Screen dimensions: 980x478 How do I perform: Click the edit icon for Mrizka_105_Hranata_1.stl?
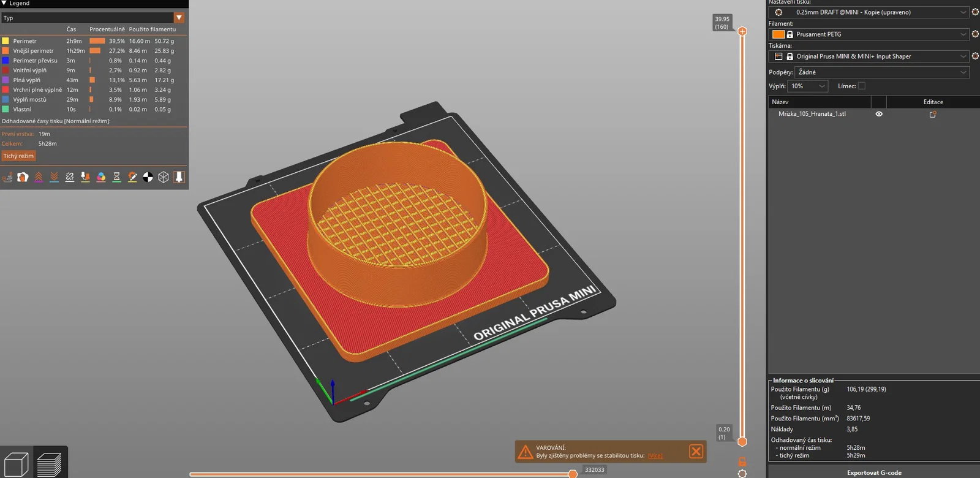point(933,114)
